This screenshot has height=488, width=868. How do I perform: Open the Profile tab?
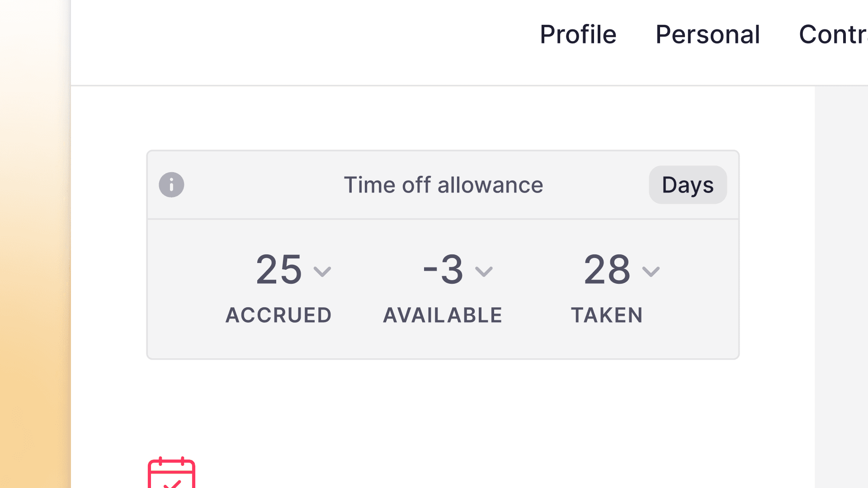pos(578,34)
